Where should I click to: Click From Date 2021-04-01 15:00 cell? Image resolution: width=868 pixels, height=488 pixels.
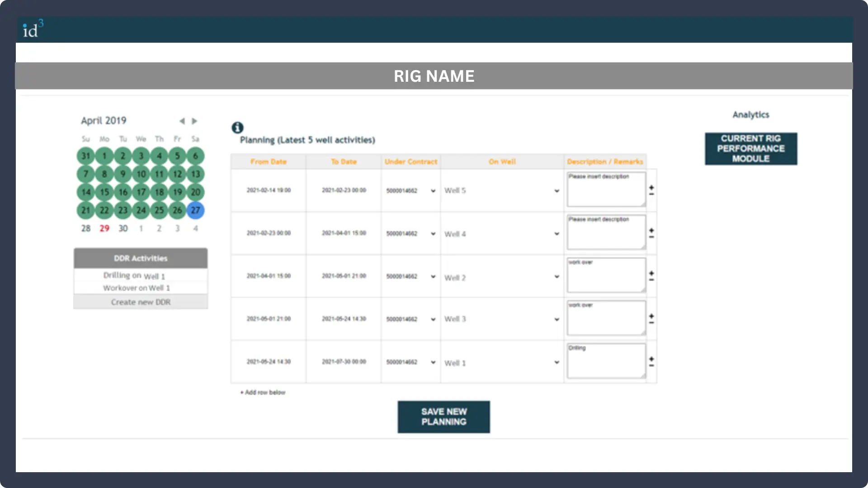pos(269,276)
